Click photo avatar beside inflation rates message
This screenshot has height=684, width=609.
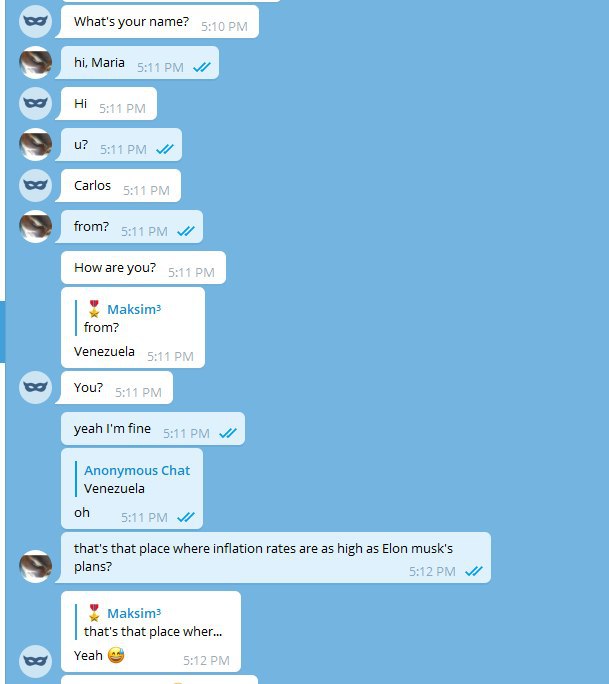click(x=35, y=566)
